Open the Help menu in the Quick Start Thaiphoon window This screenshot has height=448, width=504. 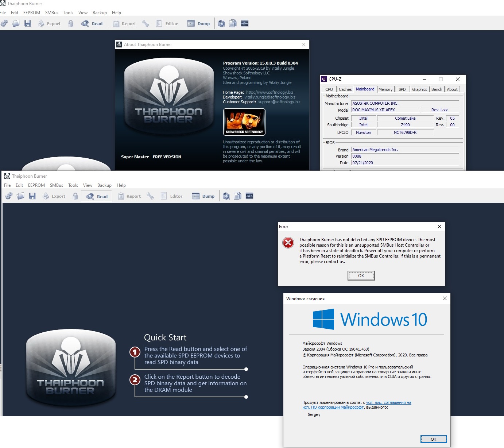[121, 185]
